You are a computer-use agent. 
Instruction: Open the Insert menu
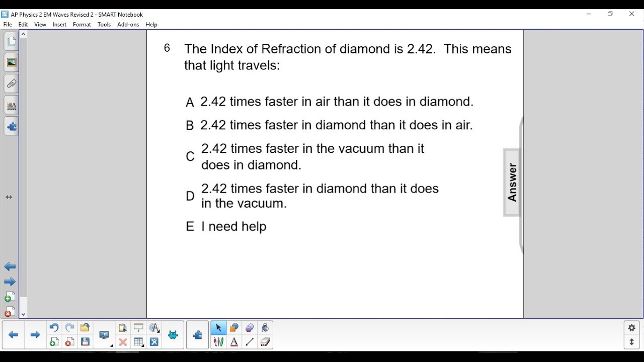click(59, 24)
